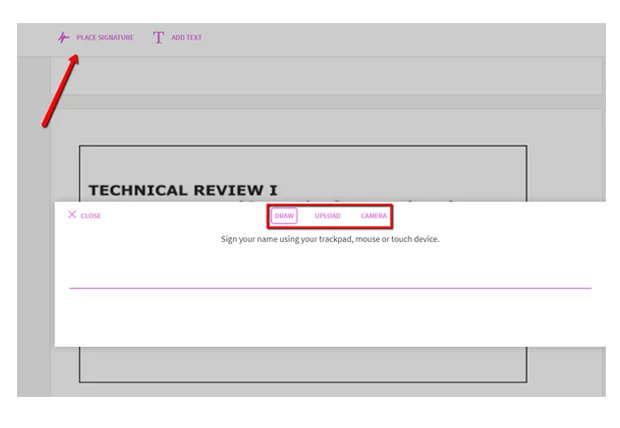Select the Camera tab
This screenshot has height=428, width=620.
374,216
